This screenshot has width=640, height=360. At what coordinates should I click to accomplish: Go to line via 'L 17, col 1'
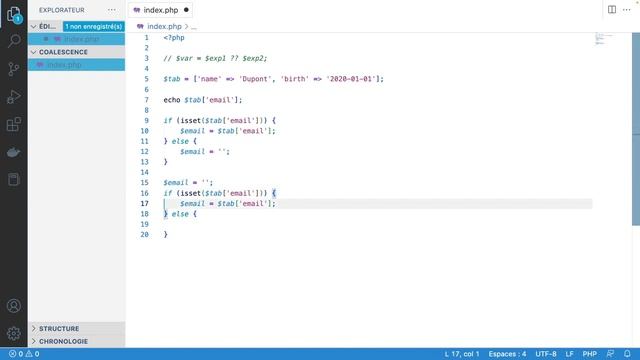pyautogui.click(x=462, y=354)
